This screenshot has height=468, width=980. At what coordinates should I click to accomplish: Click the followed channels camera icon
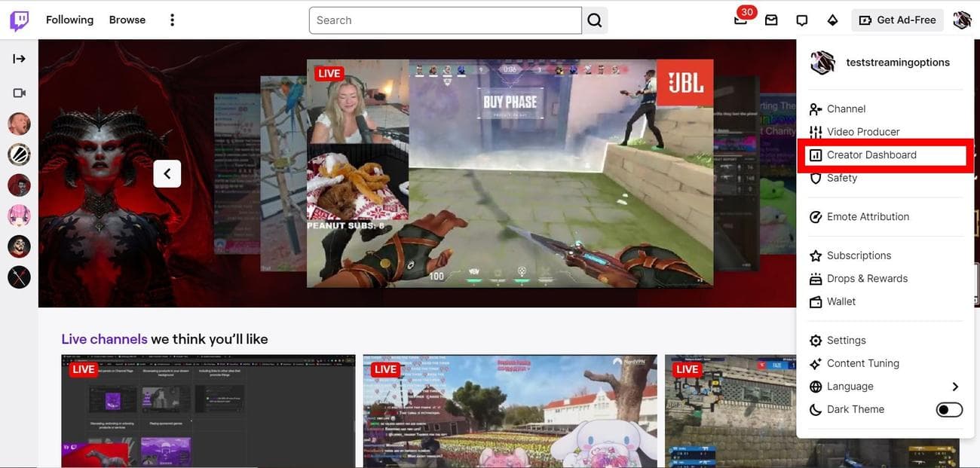[x=20, y=93]
